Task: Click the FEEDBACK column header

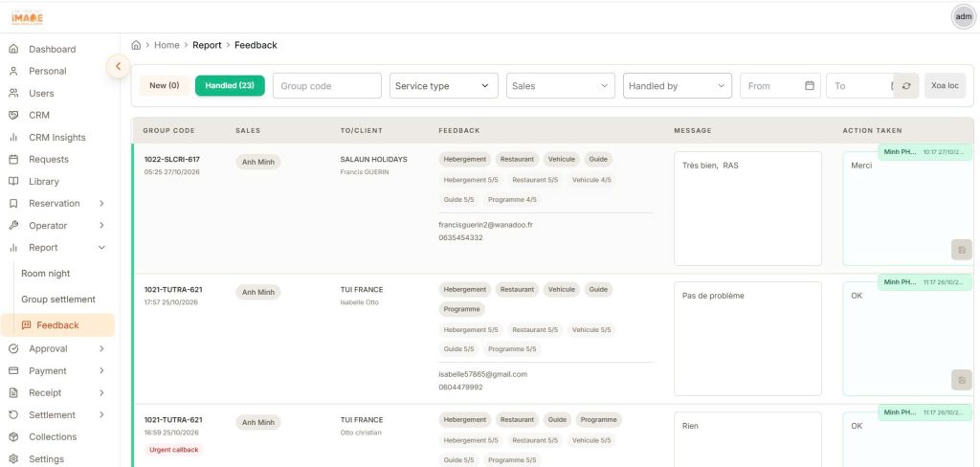Action: click(459, 131)
